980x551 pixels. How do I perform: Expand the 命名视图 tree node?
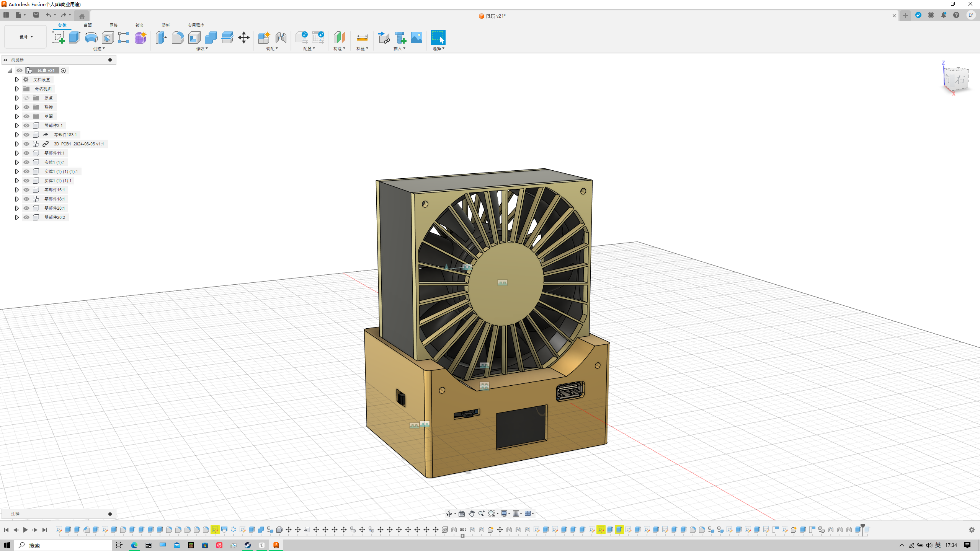[17, 89]
